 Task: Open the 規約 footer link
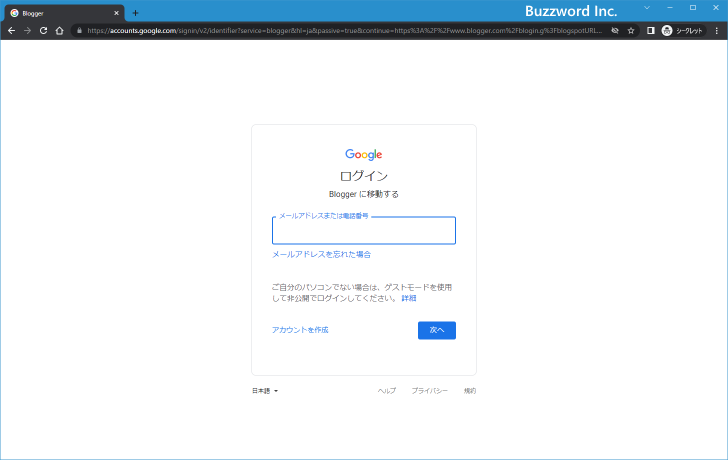[470, 391]
